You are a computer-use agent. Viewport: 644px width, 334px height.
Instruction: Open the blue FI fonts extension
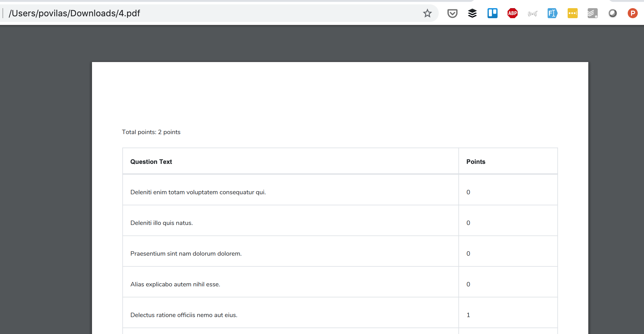pyautogui.click(x=552, y=13)
